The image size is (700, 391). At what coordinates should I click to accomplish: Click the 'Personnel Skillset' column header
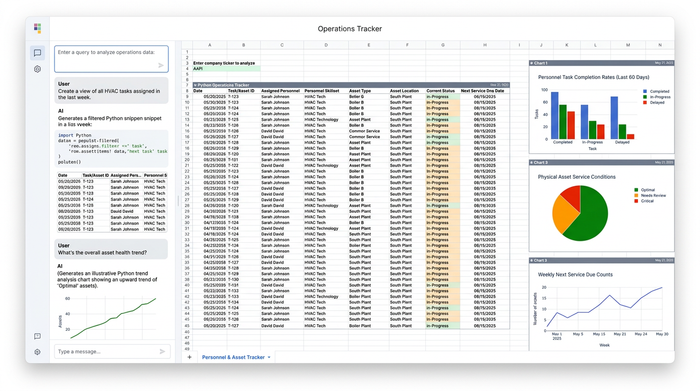click(x=321, y=91)
